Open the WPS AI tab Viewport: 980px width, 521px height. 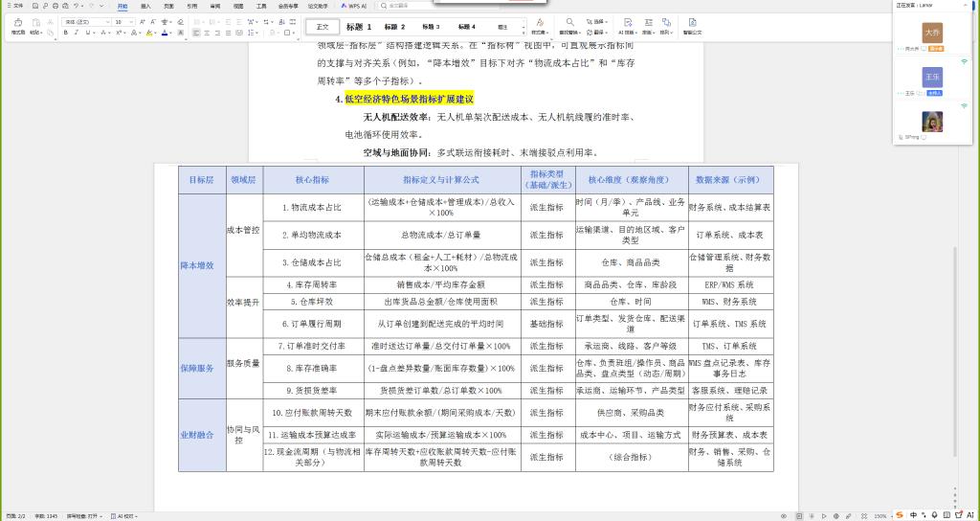point(353,6)
